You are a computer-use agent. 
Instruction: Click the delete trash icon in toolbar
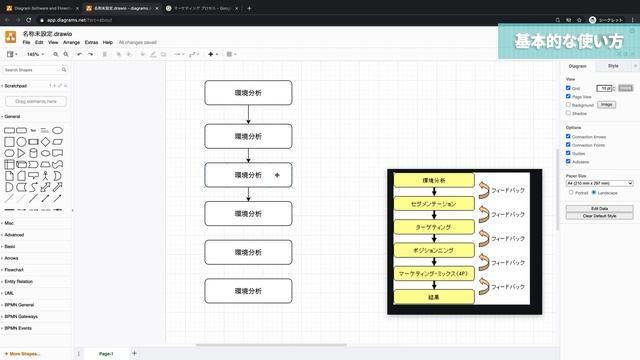(104, 54)
